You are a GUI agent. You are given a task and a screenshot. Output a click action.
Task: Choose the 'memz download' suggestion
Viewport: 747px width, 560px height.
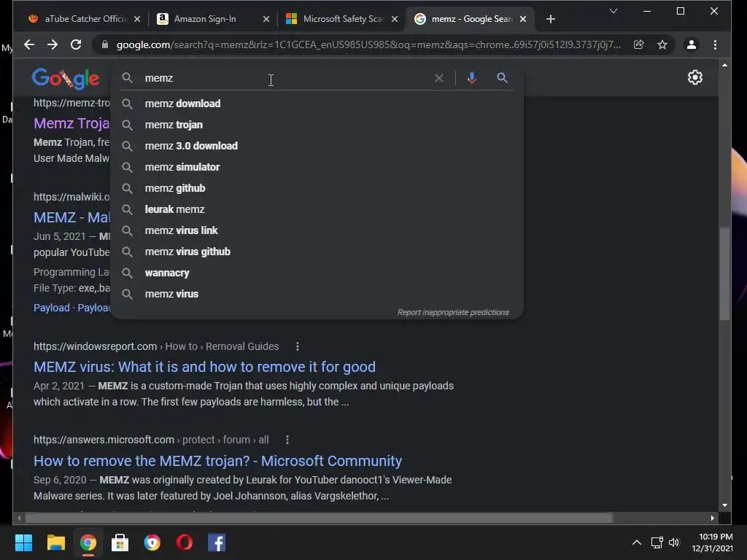(x=317, y=104)
